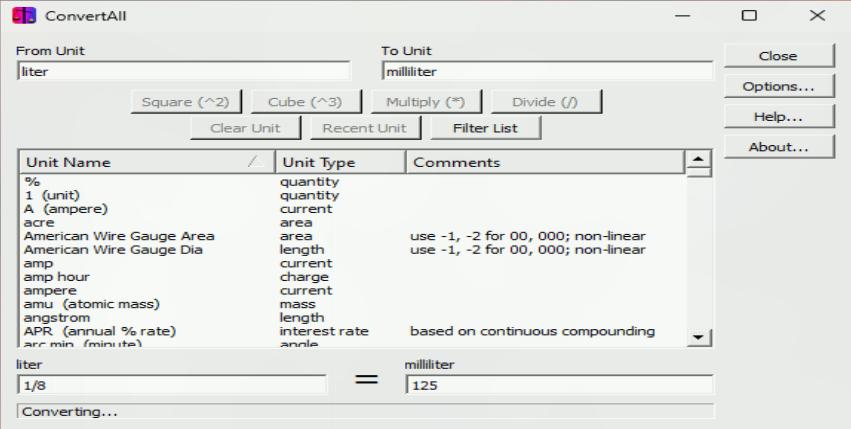Click the Close button in right panel
851x429 pixels.
[x=765, y=57]
